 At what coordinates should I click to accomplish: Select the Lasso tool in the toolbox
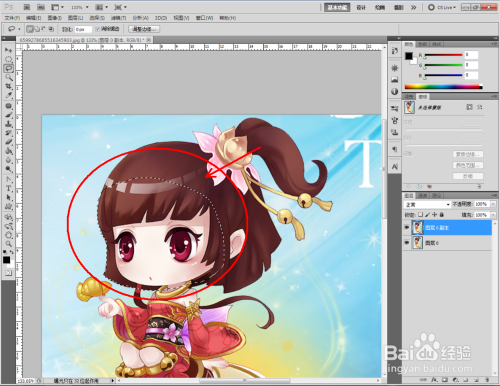click(8, 68)
